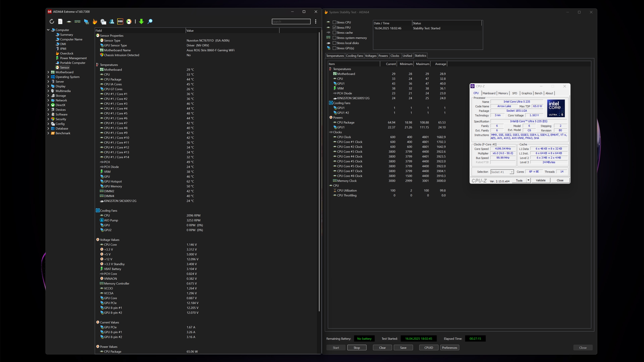Click the Clear button in stability test
Image resolution: width=644 pixels, height=362 pixels.
pos(382,348)
